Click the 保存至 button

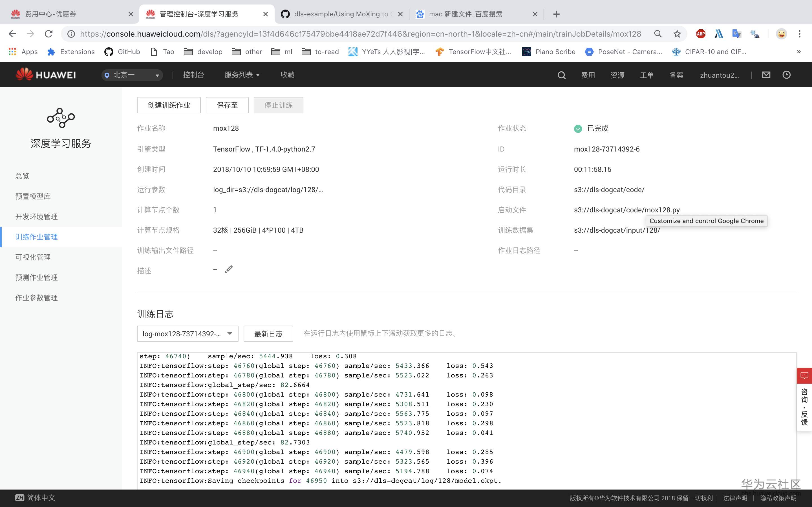(x=227, y=105)
